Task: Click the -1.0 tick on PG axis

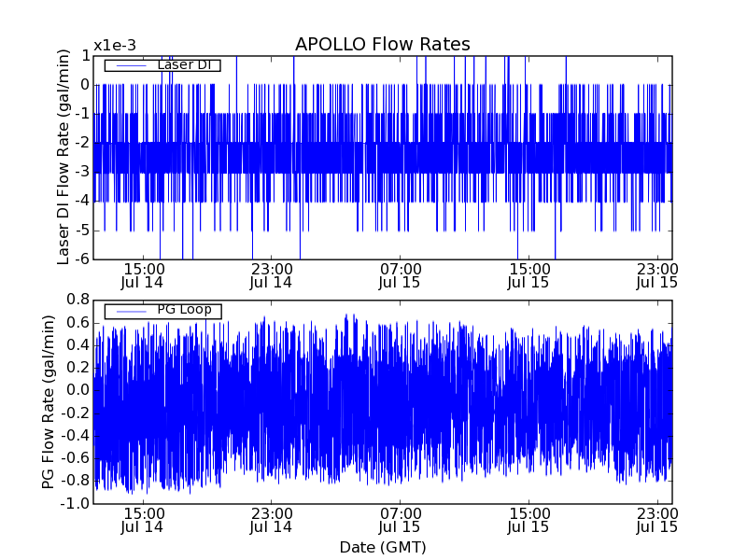Action: [x=75, y=503]
